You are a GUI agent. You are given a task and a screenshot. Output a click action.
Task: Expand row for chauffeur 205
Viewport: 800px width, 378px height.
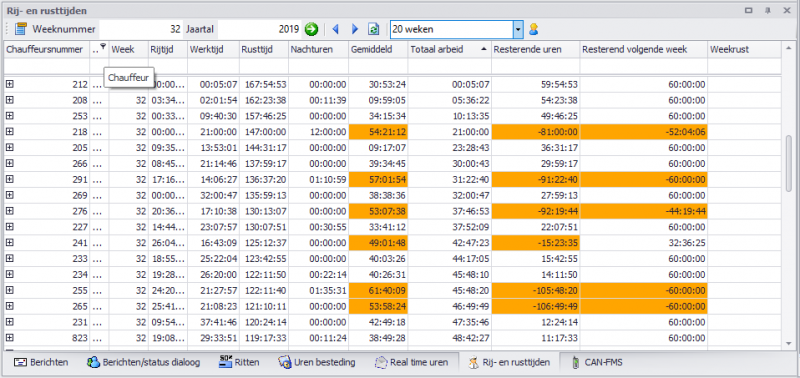pos(9,147)
